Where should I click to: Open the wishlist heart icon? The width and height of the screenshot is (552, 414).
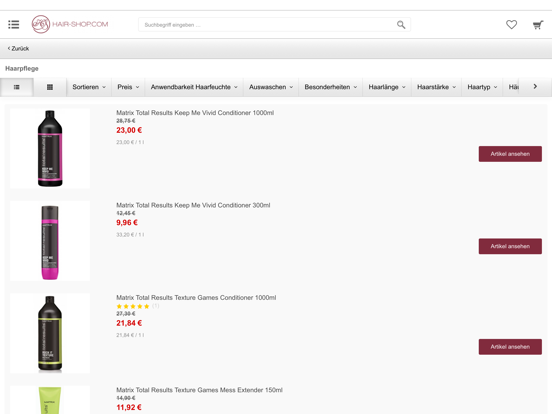511,25
